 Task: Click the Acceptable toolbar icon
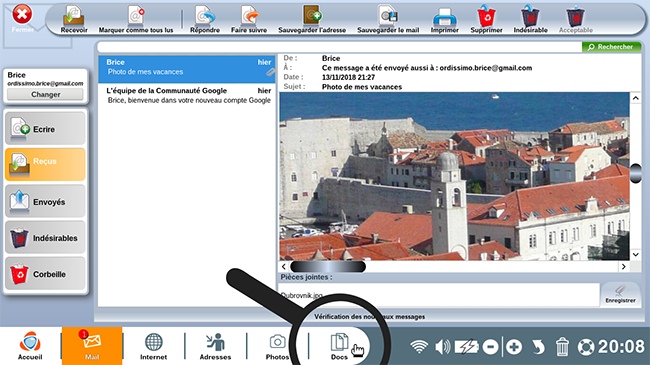pyautogui.click(x=575, y=19)
